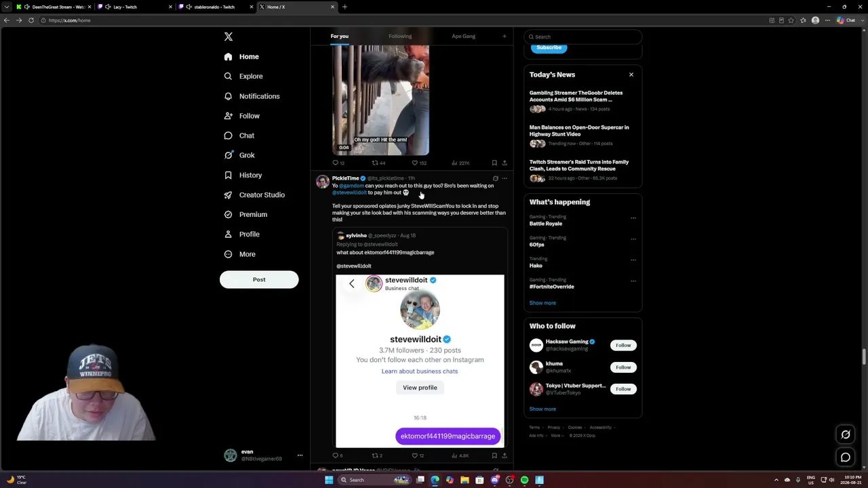The height and width of the screenshot is (488, 868).
Task: Launch Grok from the sidebar
Action: [x=239, y=155]
